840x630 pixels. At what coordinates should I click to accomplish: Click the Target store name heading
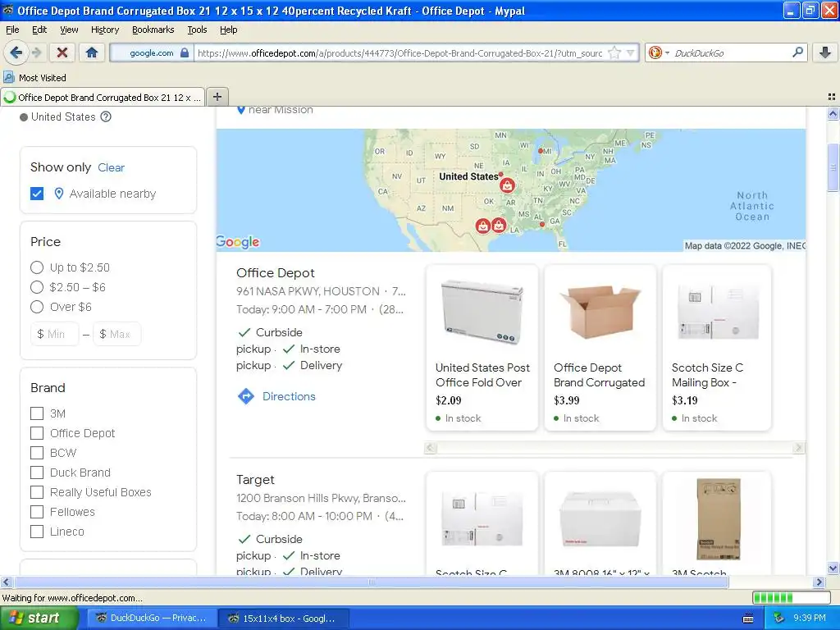pos(255,479)
